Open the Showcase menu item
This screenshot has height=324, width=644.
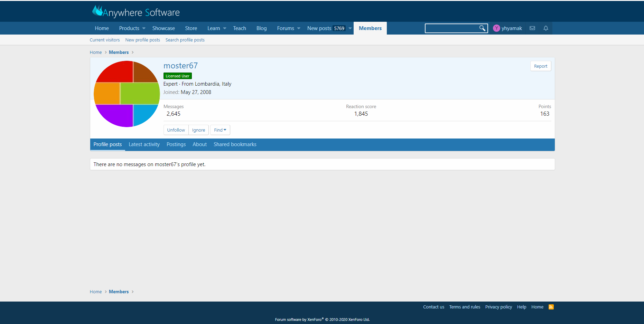pyautogui.click(x=164, y=28)
